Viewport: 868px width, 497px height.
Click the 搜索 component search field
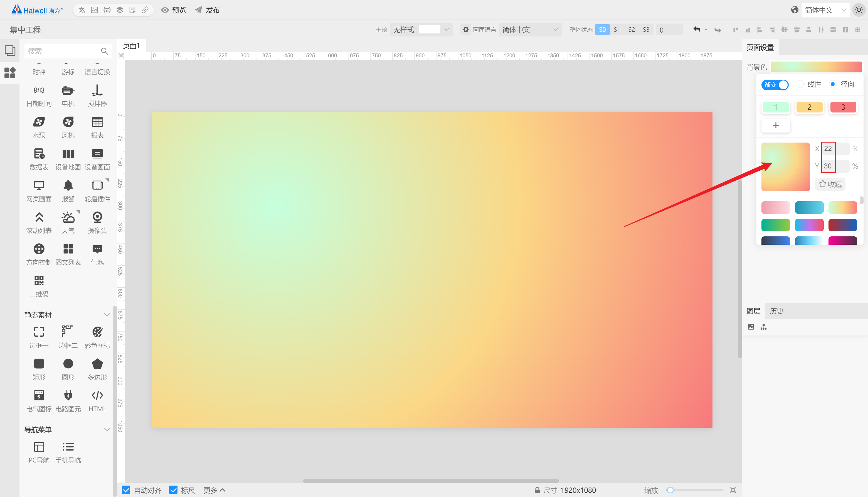(x=68, y=51)
